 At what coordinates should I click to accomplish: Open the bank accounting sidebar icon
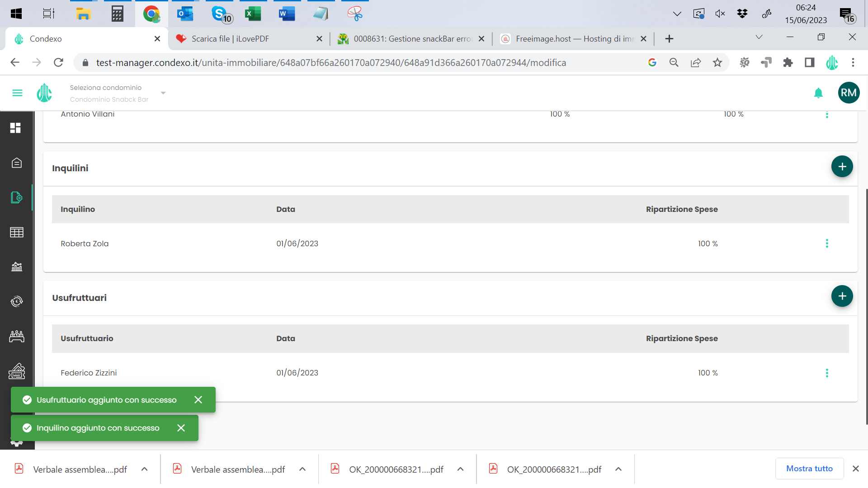pyautogui.click(x=16, y=267)
